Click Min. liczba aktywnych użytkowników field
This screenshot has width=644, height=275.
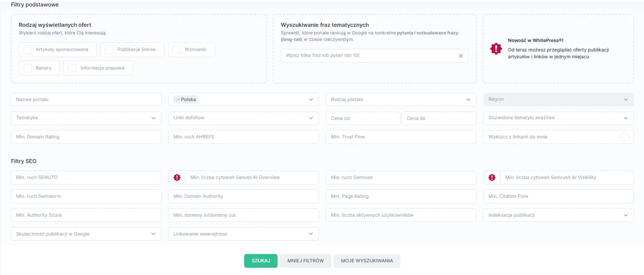pyautogui.click(x=401, y=215)
